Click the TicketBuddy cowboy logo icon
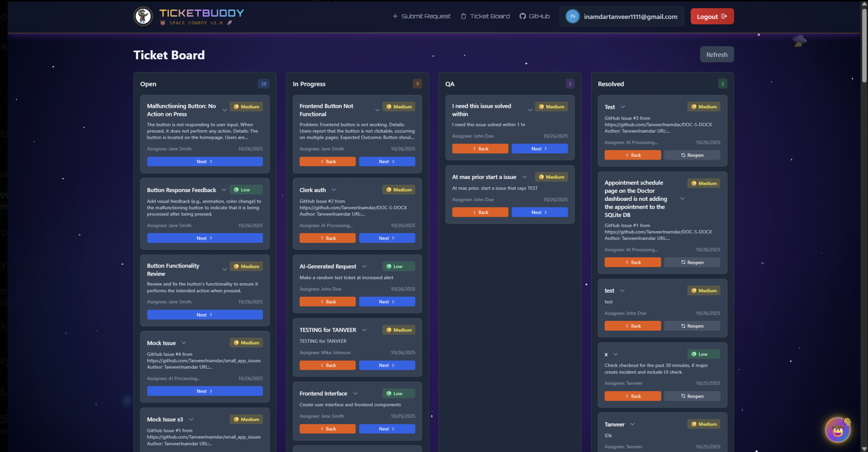The height and width of the screenshot is (452, 868). point(143,16)
